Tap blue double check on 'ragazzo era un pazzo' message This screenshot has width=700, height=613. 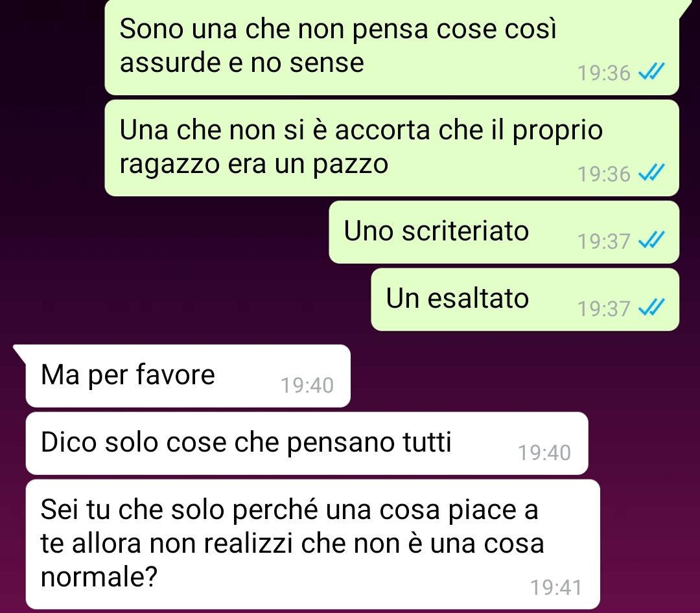pos(651,172)
